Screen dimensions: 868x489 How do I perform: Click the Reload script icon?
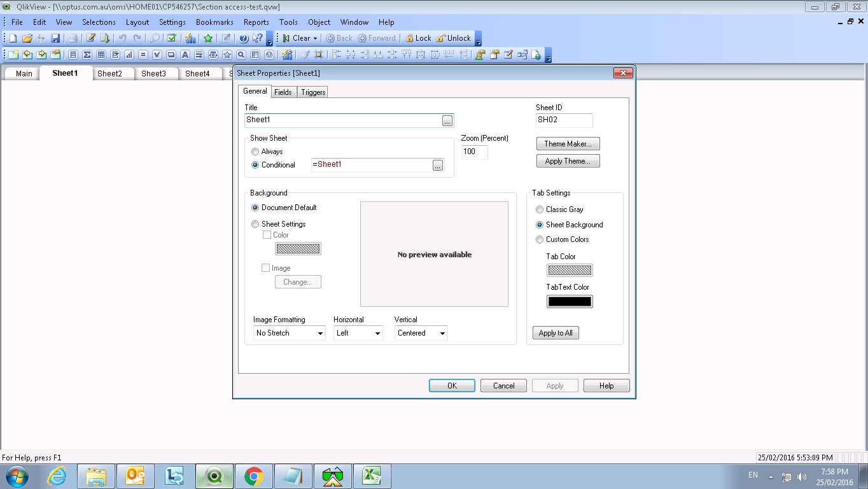point(105,38)
